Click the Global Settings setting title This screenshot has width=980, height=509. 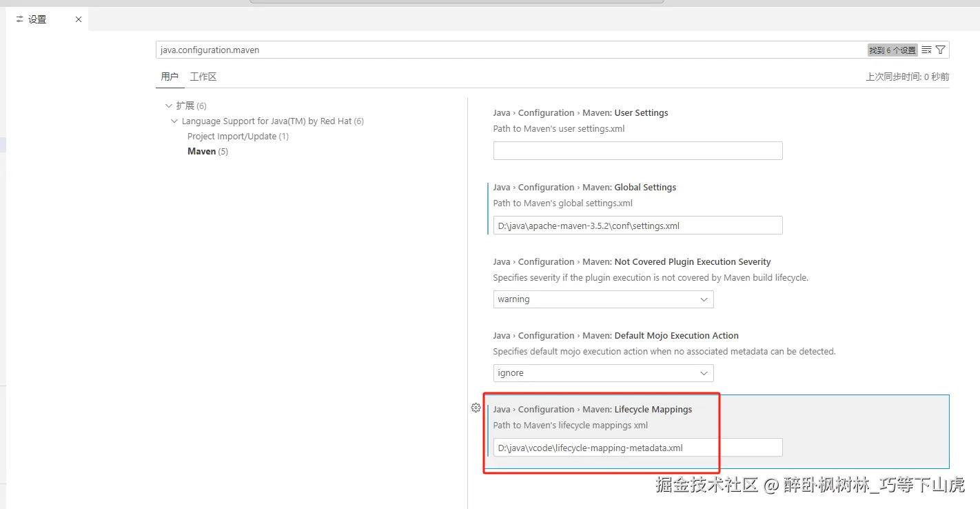click(x=585, y=187)
